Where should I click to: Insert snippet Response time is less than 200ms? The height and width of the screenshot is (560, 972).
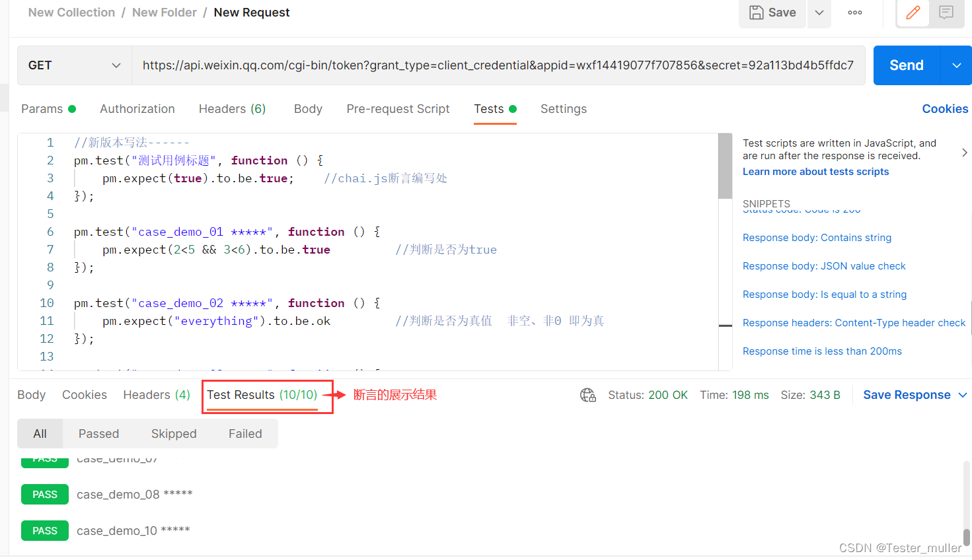click(x=822, y=351)
